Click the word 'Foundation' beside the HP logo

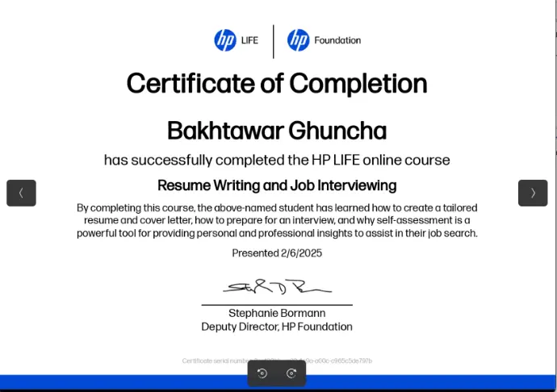point(337,40)
